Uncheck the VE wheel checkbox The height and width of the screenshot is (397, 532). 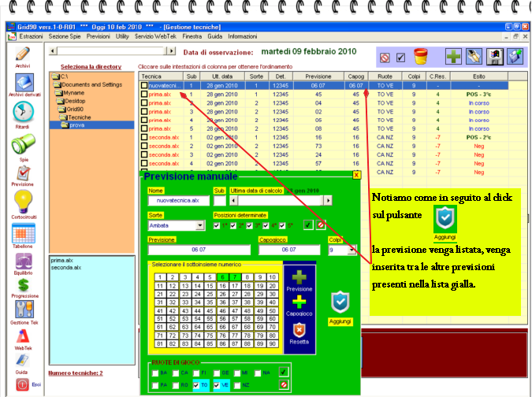pos(216,385)
